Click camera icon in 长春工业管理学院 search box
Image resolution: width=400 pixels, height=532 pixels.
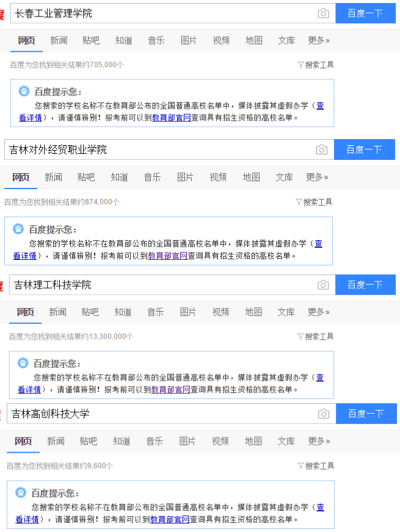click(323, 13)
